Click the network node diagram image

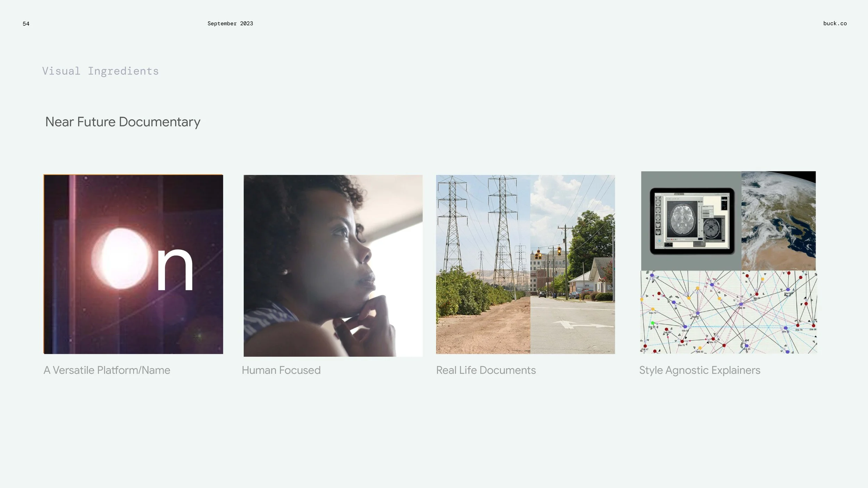(x=729, y=312)
